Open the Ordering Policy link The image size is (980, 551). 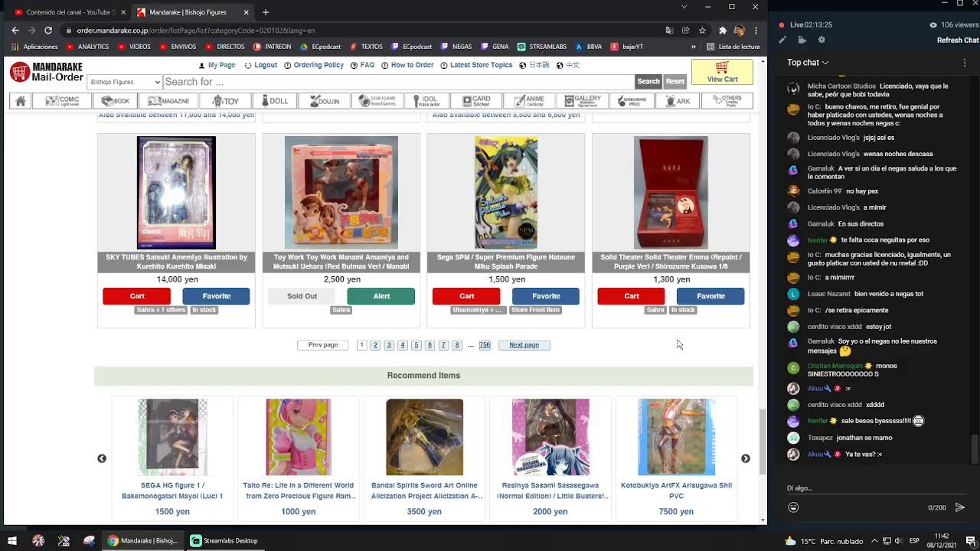[314, 65]
